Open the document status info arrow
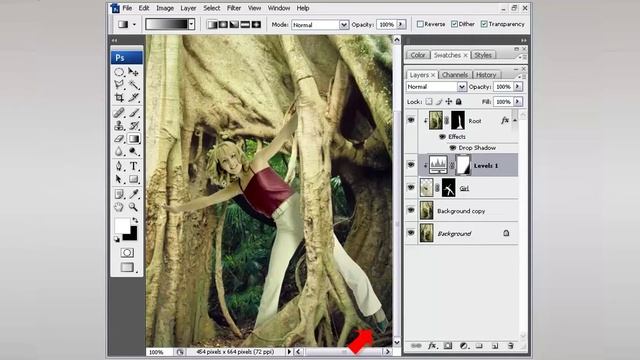640x360 pixels. 289,351
